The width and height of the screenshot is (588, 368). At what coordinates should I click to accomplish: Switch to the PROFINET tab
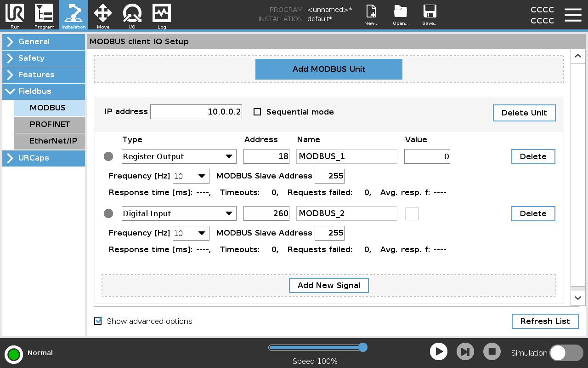49,124
